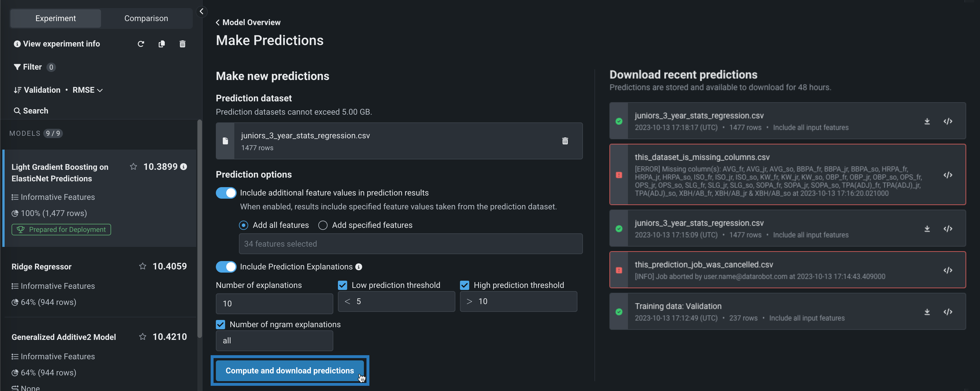Turn off Include Prediction Explanations toggle
The width and height of the screenshot is (980, 391).
[x=226, y=267]
